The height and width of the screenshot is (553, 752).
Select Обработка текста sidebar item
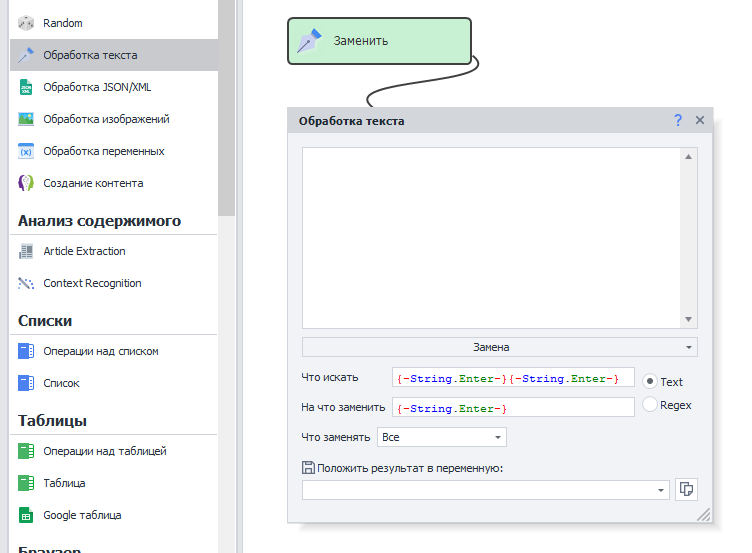point(114,55)
